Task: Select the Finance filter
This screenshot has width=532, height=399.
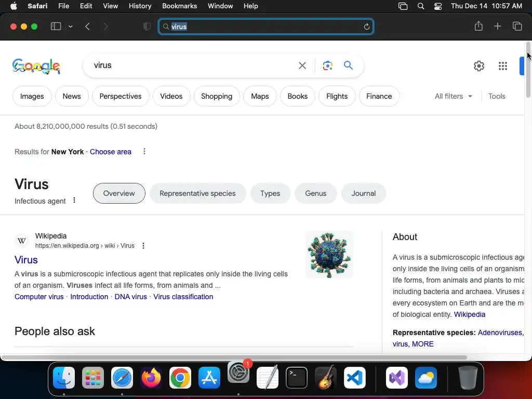Action: click(x=379, y=96)
